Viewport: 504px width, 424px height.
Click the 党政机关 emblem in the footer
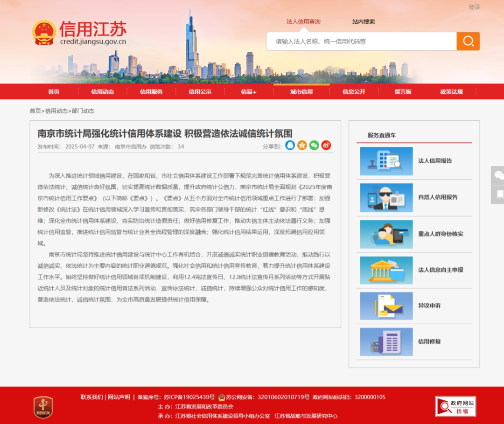42,407
